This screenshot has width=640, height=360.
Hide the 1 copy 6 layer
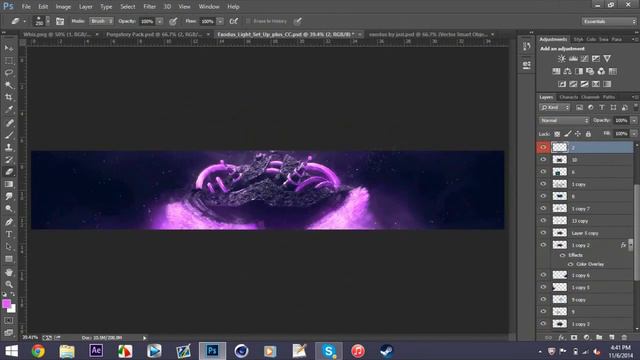(543, 275)
